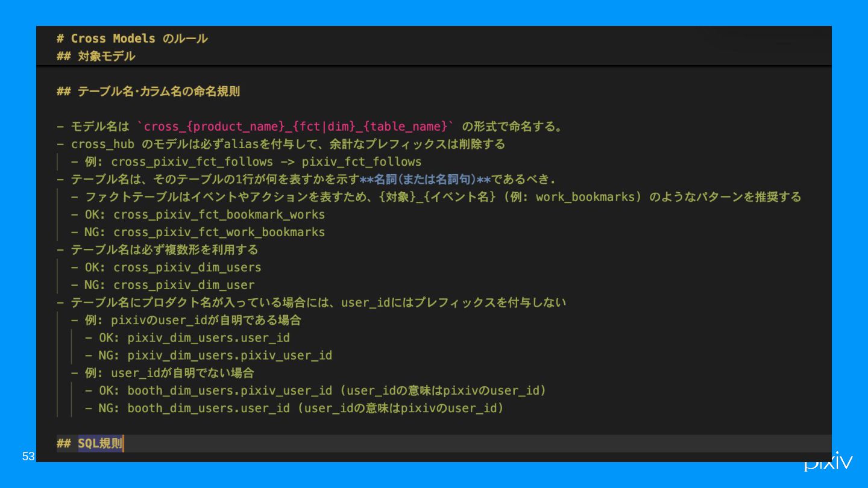Click the `cross_{product_name}_{fct|dim}_{table_name}` code span
Viewport: 868px width, 488px height.
pos(295,127)
